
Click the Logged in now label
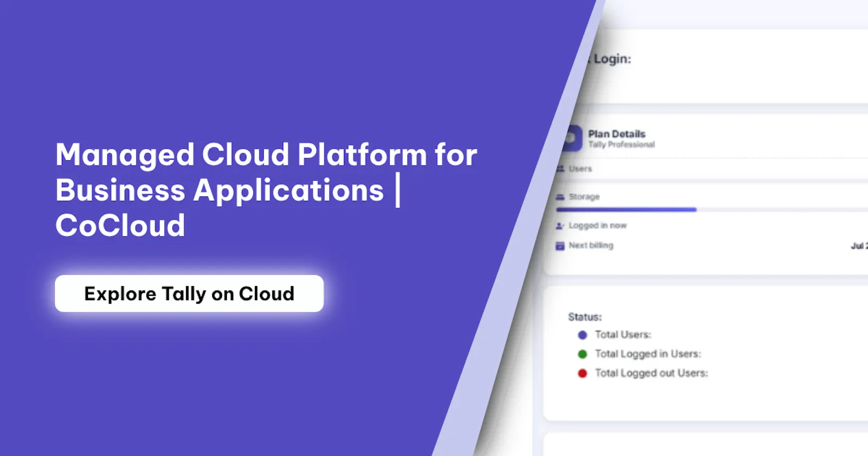598,225
